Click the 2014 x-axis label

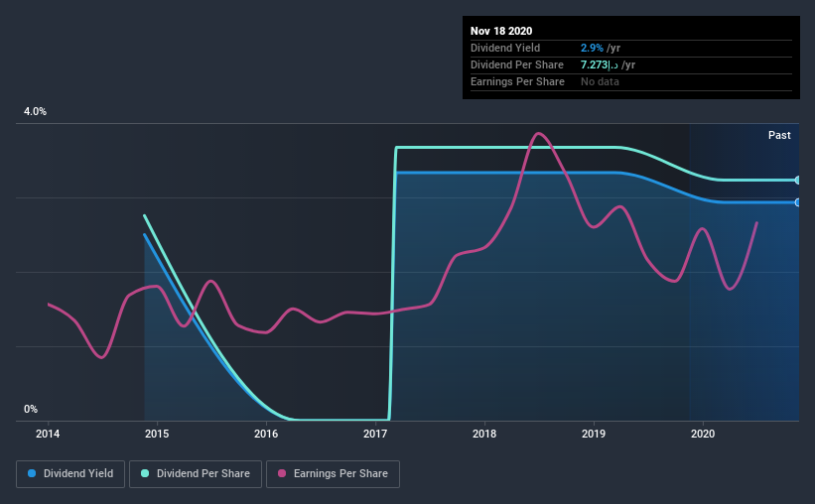click(x=48, y=434)
